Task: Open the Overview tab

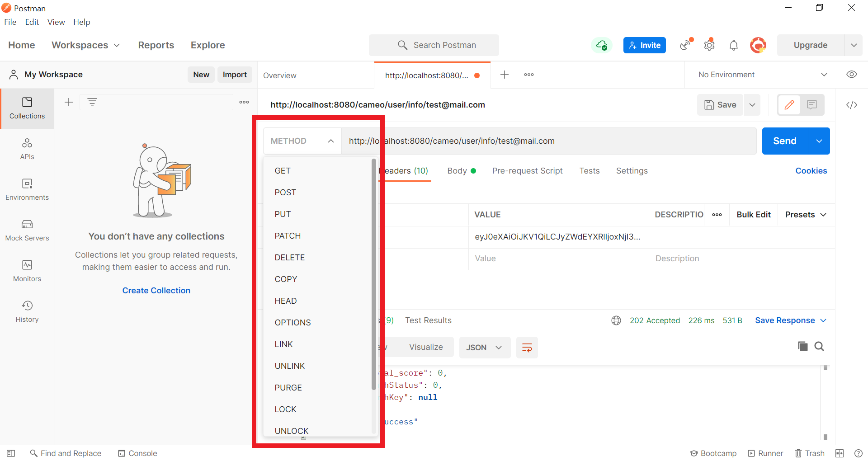Action: click(x=280, y=75)
